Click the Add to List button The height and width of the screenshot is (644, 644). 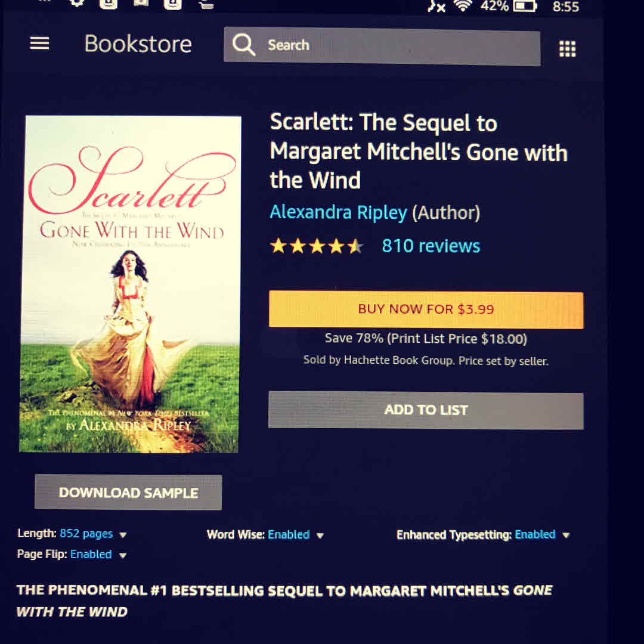click(426, 410)
